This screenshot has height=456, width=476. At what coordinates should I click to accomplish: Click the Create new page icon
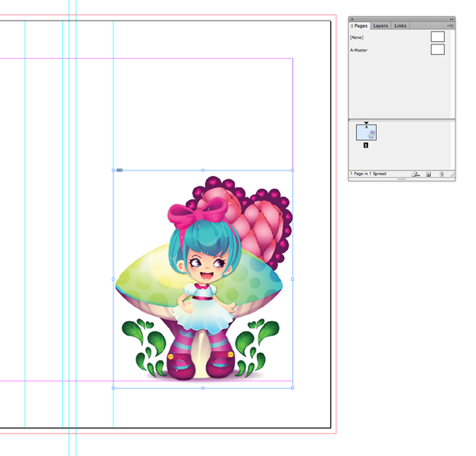428,174
